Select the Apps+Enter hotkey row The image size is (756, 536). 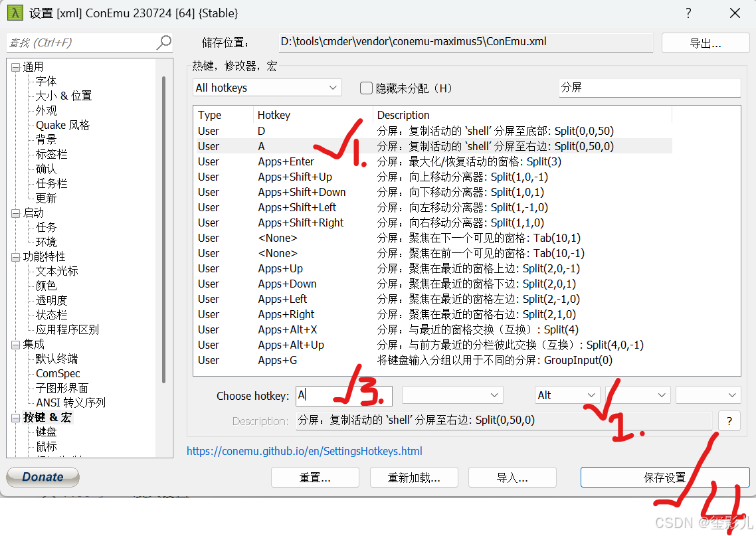pos(433,161)
